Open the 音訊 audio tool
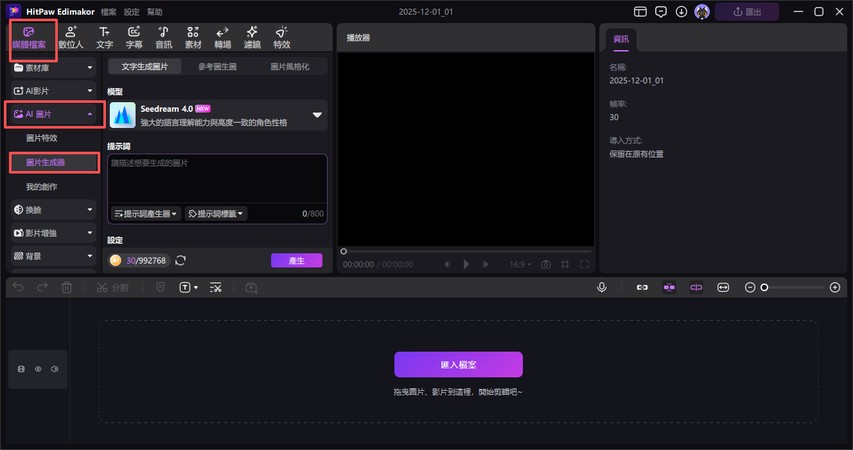 coord(163,38)
